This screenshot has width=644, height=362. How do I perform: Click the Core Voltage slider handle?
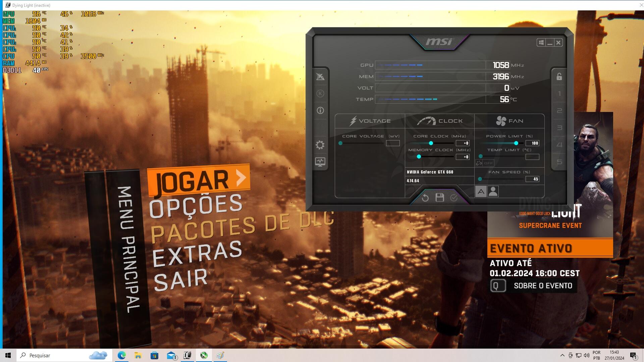click(x=340, y=143)
